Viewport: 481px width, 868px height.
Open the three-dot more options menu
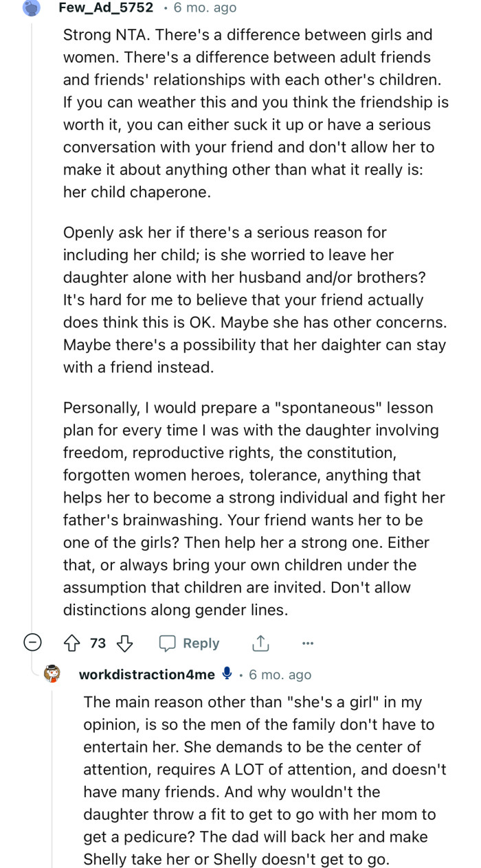[307, 643]
